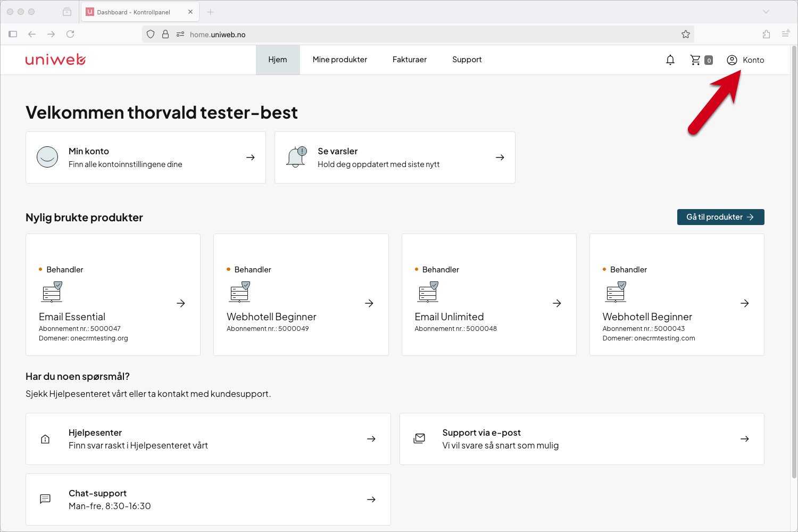Click the smiley icon in Min konto card
798x532 pixels.
pos(47,157)
